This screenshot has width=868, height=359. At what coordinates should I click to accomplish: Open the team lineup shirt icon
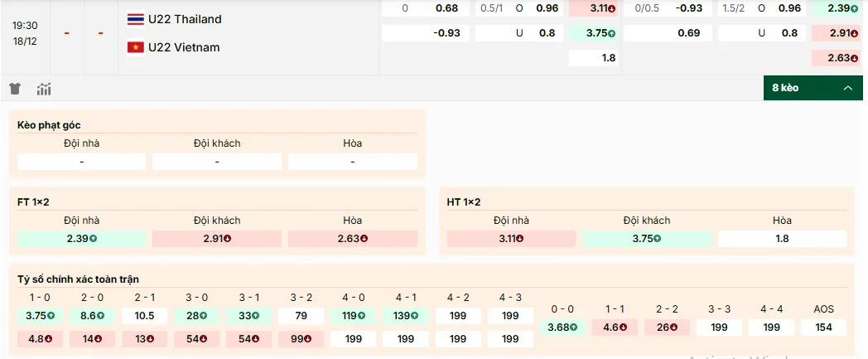[x=15, y=89]
